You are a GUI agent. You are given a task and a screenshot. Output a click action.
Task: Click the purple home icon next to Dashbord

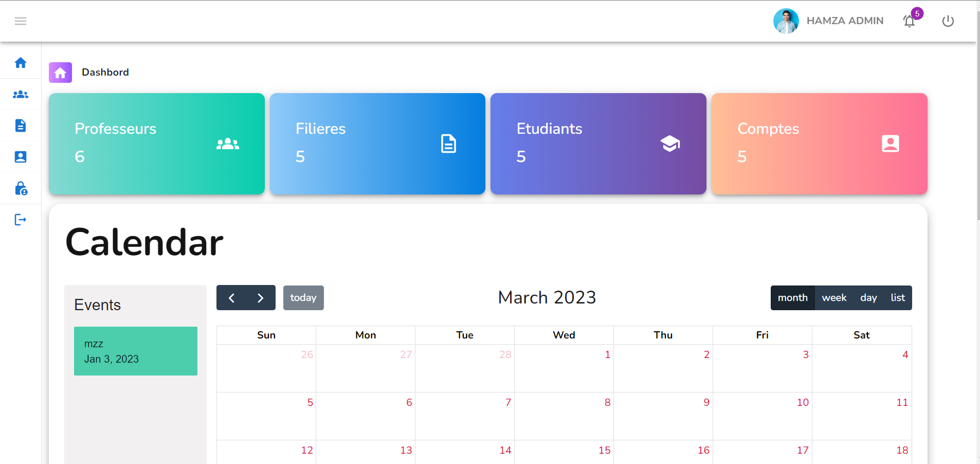(x=60, y=72)
